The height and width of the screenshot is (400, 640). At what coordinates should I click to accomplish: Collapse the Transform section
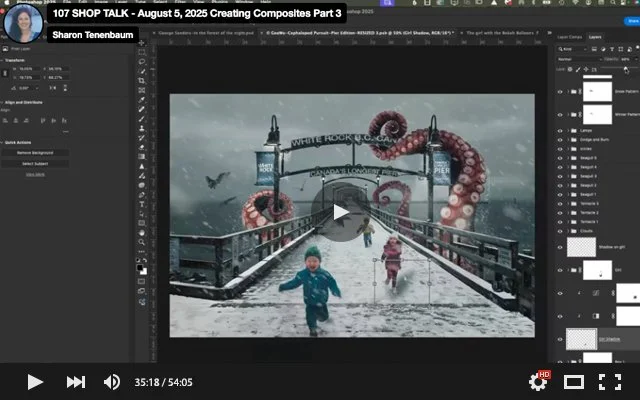(x=2, y=60)
